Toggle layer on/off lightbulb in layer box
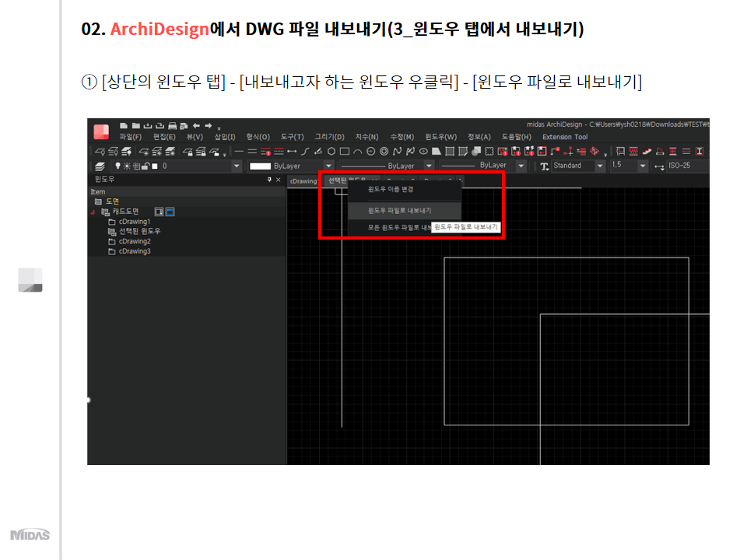Viewport: 747px width, 560px height. pyautogui.click(x=117, y=166)
